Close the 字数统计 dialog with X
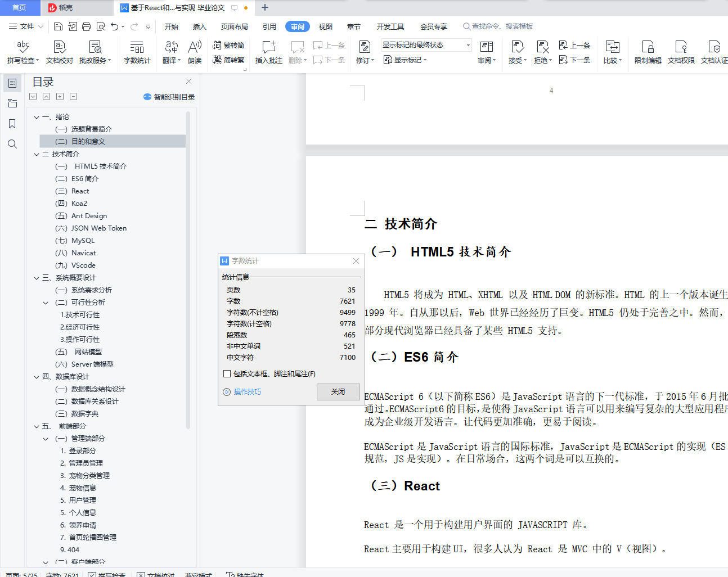This screenshot has height=577, width=728. (356, 261)
